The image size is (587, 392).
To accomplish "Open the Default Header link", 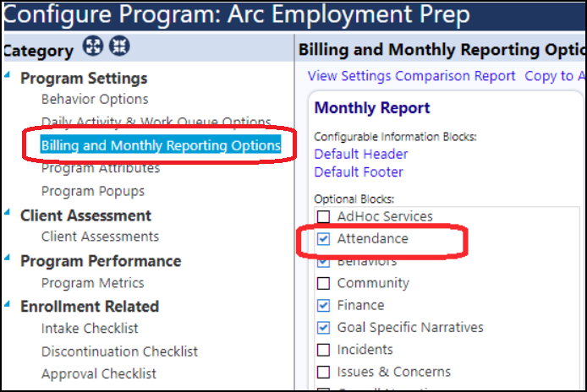I will tap(361, 154).
